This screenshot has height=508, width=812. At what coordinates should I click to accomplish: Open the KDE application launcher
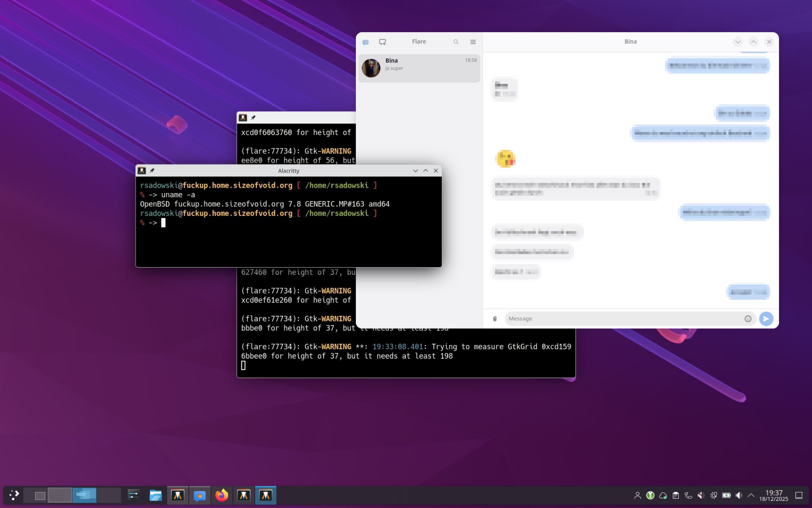tap(14, 495)
